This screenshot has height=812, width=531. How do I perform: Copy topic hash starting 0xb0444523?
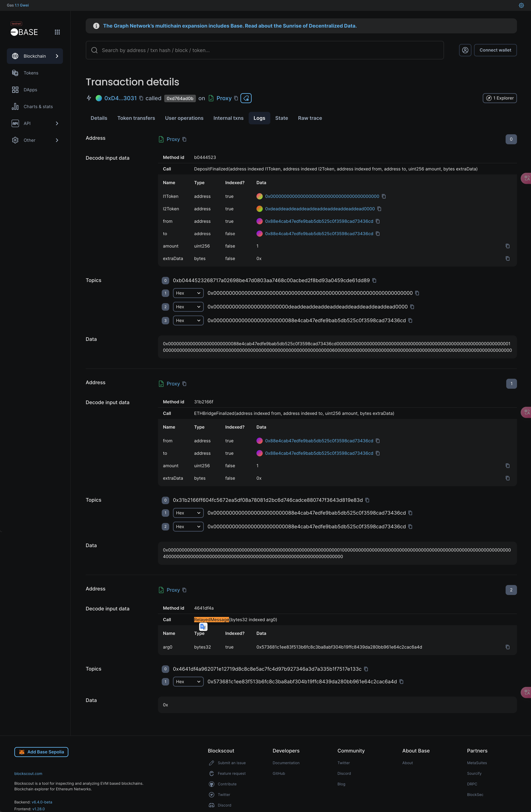(374, 280)
